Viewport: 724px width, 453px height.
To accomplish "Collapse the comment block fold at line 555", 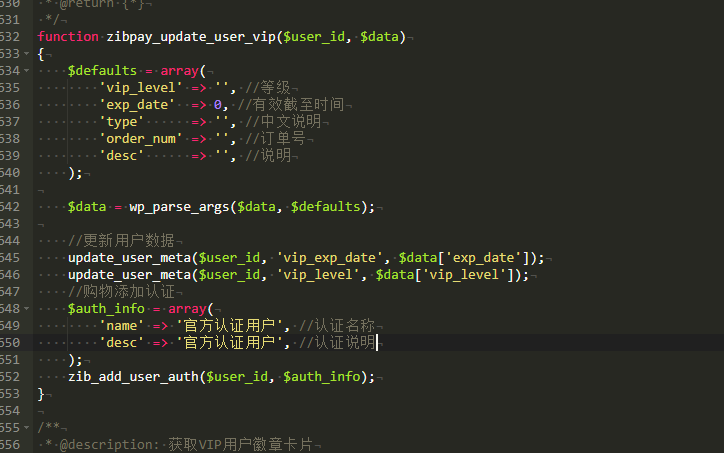I will [26, 428].
